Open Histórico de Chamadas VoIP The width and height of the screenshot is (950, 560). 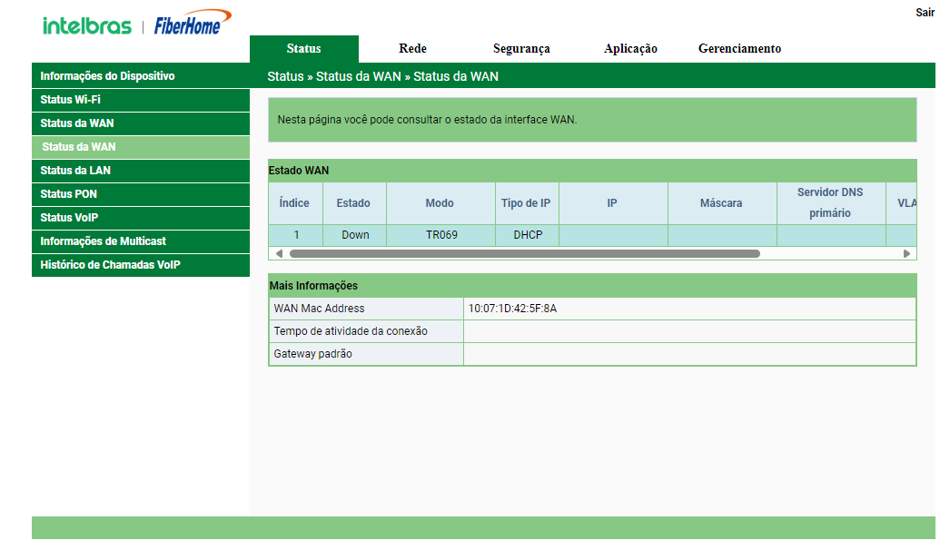tap(141, 265)
